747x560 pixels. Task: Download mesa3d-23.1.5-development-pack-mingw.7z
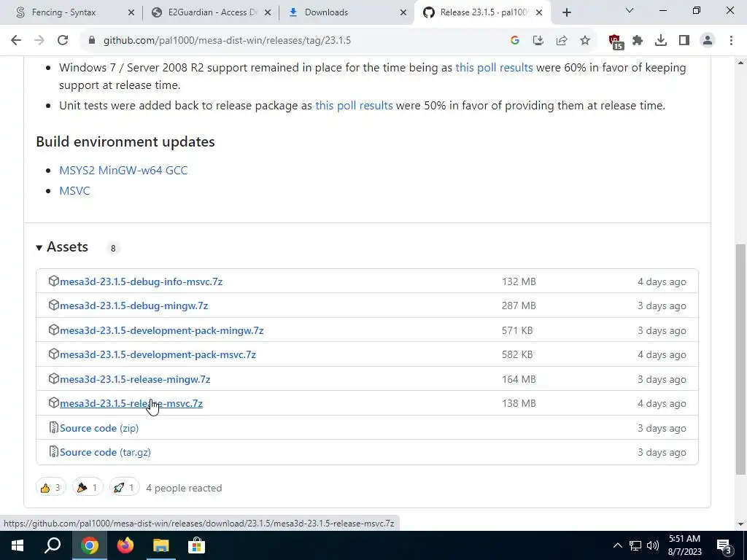tap(161, 330)
